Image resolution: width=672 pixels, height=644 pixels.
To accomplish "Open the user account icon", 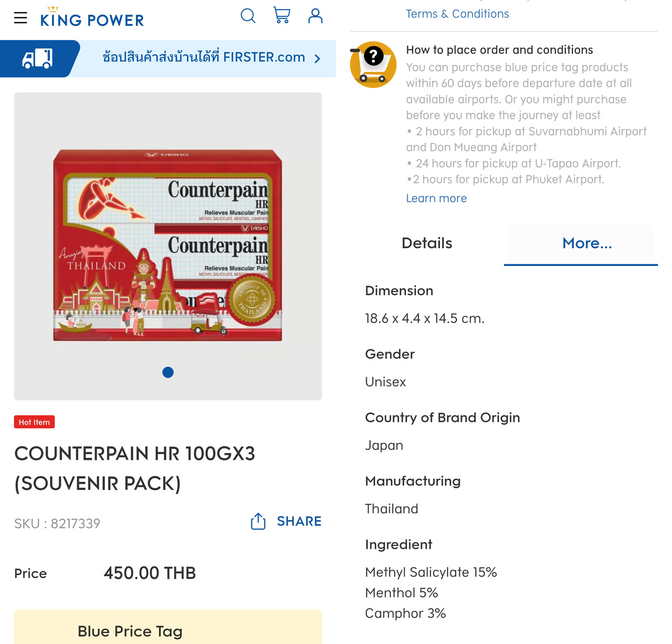I will 315,16.
